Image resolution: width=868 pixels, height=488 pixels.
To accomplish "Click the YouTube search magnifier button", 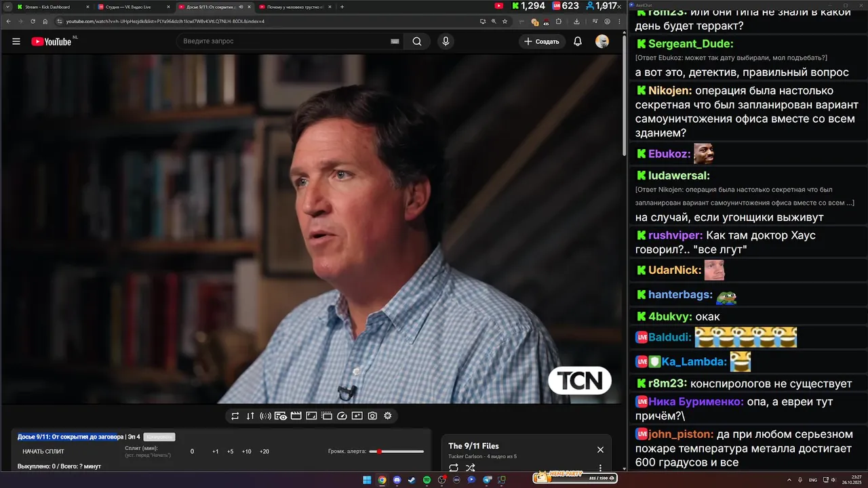I will (417, 41).
